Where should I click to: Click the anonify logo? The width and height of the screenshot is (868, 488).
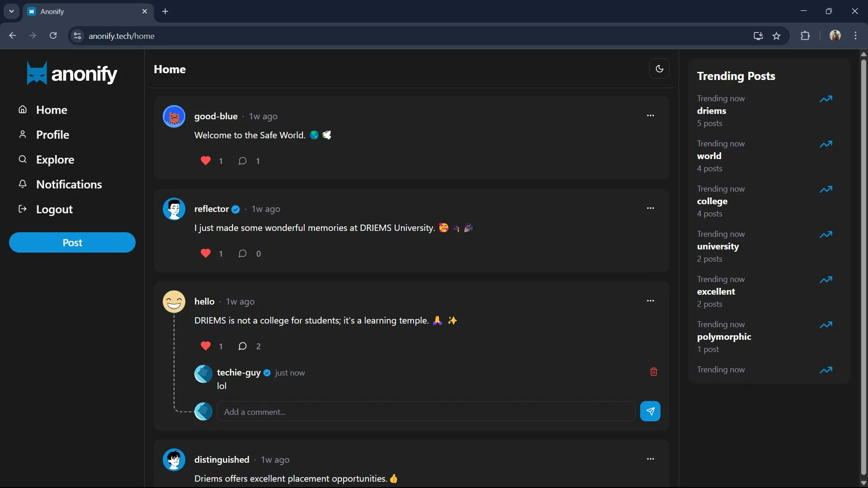click(72, 73)
